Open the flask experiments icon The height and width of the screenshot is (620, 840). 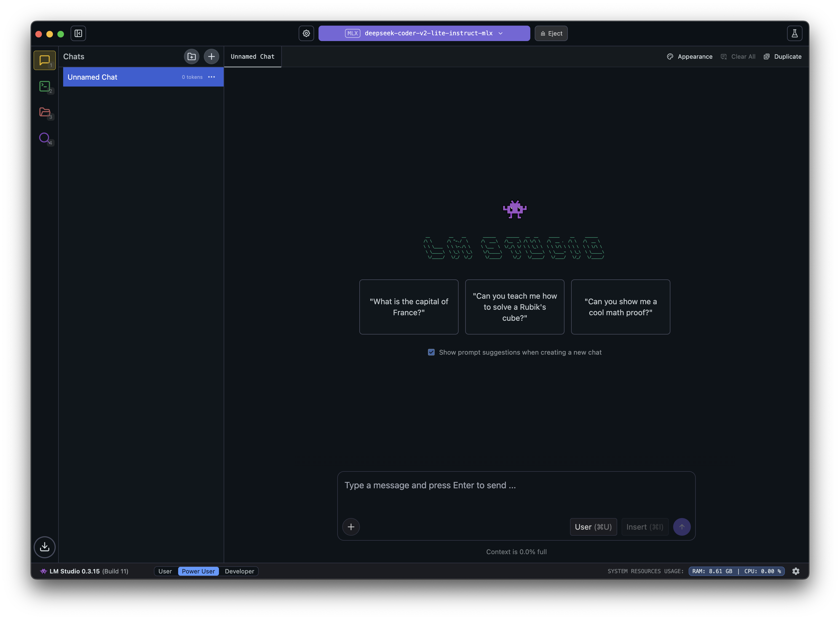click(x=794, y=33)
